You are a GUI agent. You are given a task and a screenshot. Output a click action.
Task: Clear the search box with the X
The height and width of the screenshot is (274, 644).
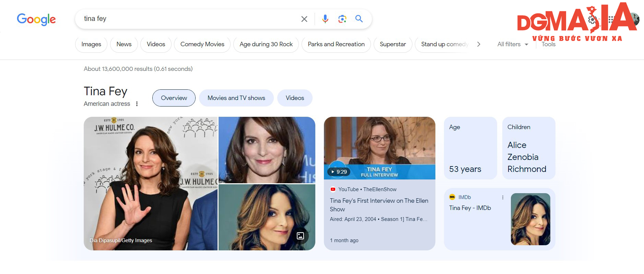(x=304, y=19)
